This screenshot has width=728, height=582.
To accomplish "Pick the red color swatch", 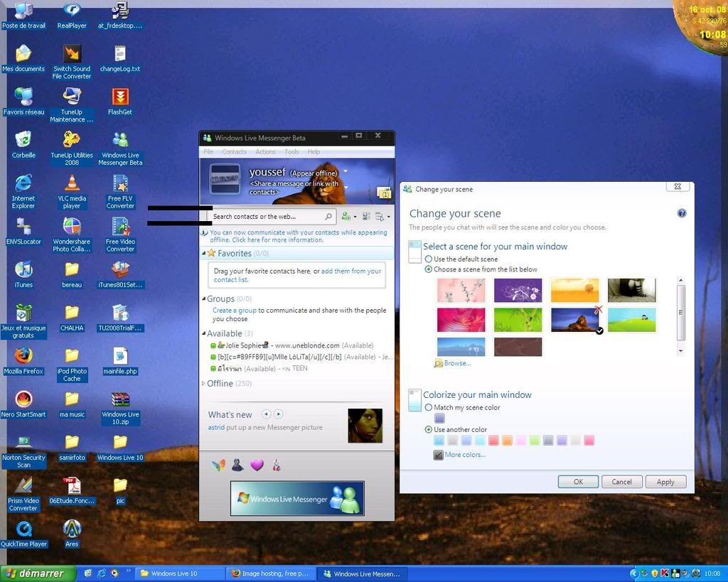I will pyautogui.click(x=493, y=441).
